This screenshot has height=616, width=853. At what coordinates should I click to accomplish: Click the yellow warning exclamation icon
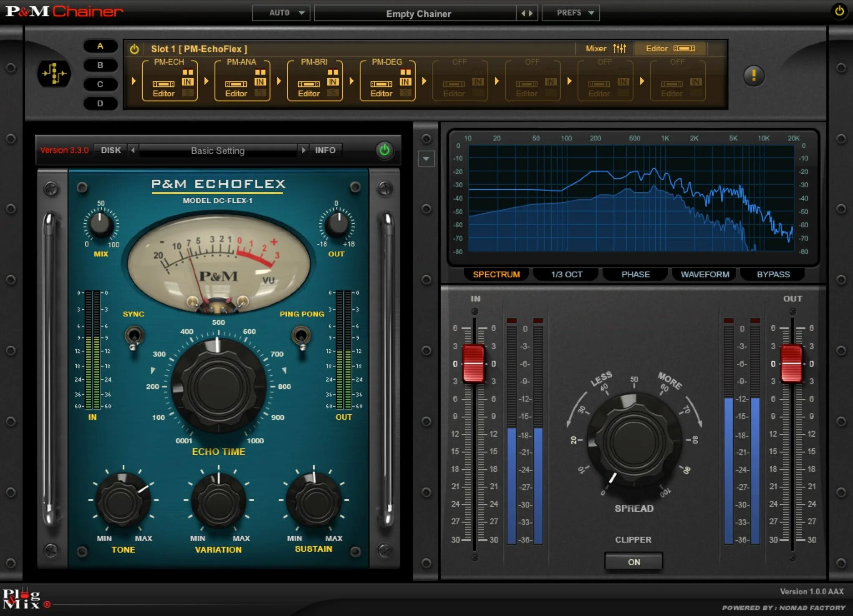click(x=753, y=75)
